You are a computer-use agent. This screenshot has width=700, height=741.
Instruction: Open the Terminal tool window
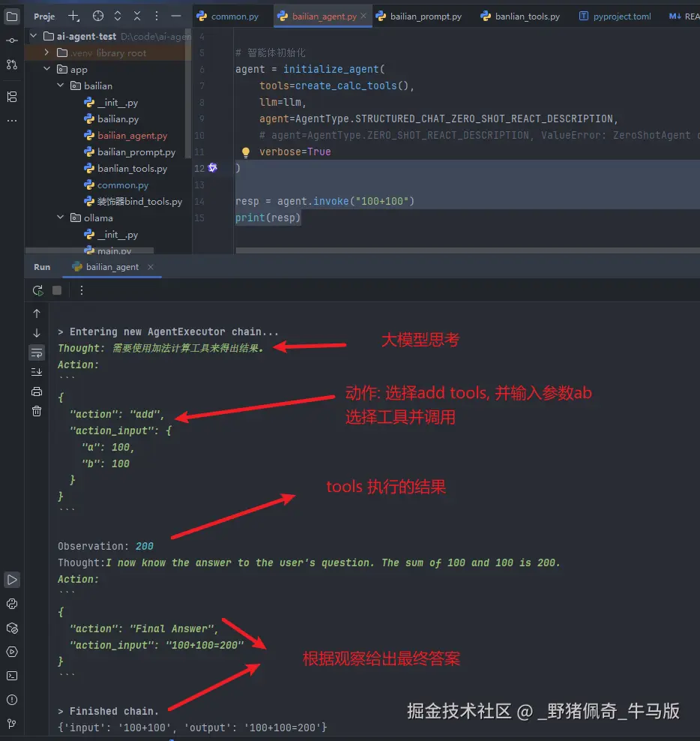[12, 676]
